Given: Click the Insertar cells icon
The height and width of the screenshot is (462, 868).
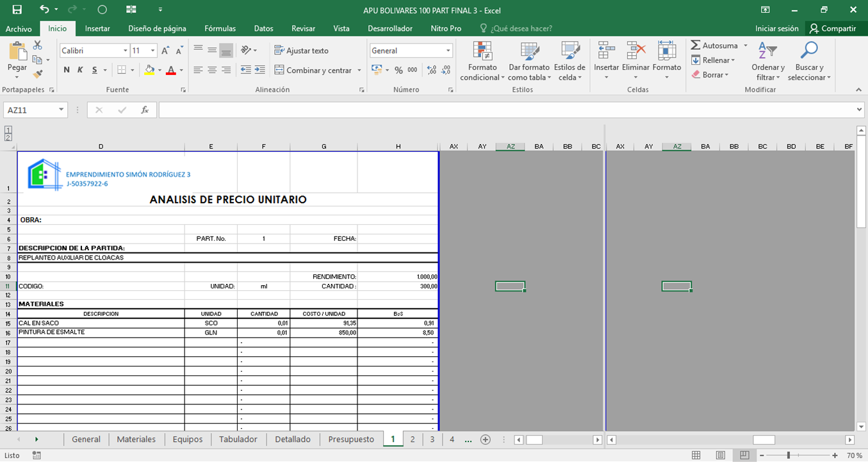Looking at the screenshot, I should 606,51.
